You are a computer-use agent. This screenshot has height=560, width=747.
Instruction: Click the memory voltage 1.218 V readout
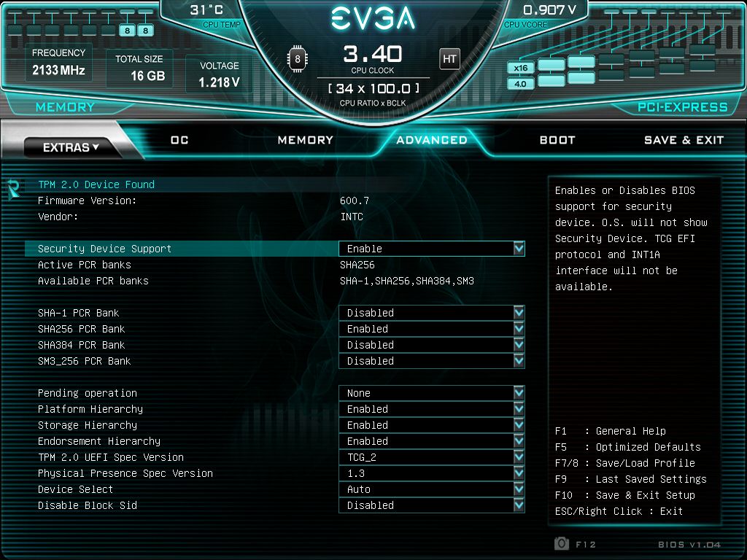(x=219, y=82)
